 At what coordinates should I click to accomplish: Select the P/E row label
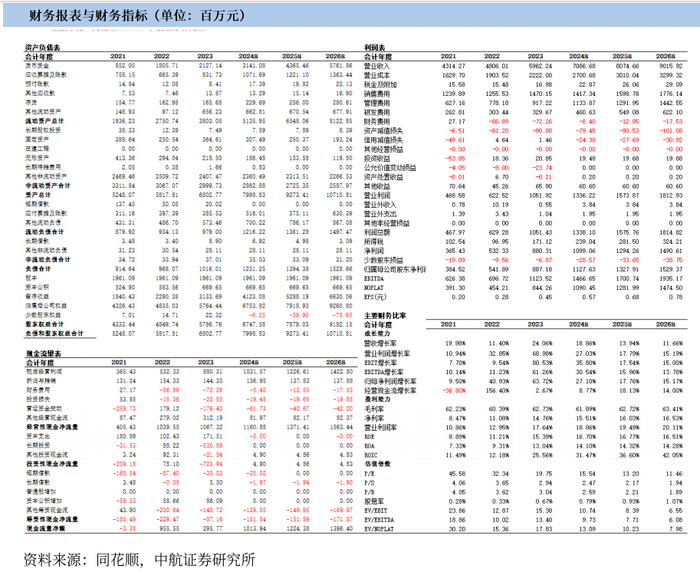[369, 473]
